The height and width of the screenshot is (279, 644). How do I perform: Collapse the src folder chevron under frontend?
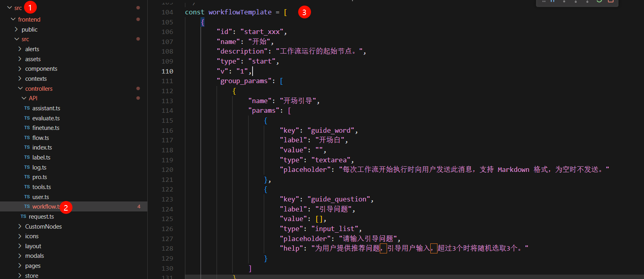pyautogui.click(x=17, y=39)
